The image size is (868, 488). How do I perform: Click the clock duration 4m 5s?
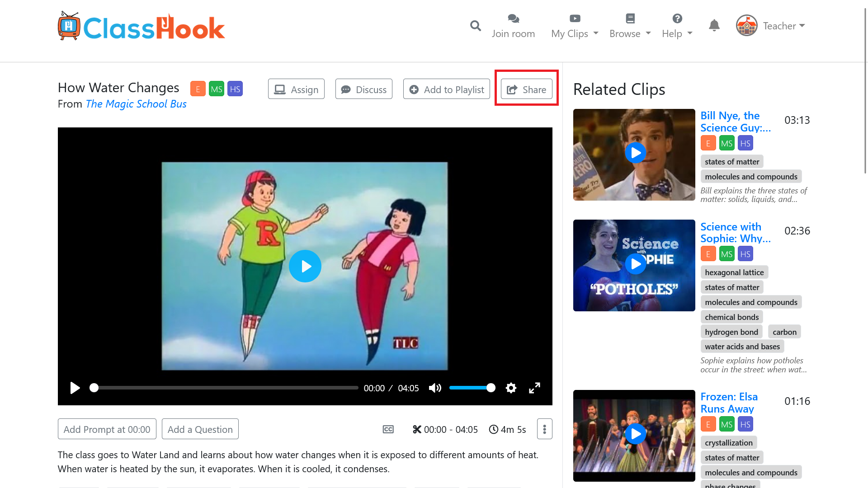click(x=507, y=429)
